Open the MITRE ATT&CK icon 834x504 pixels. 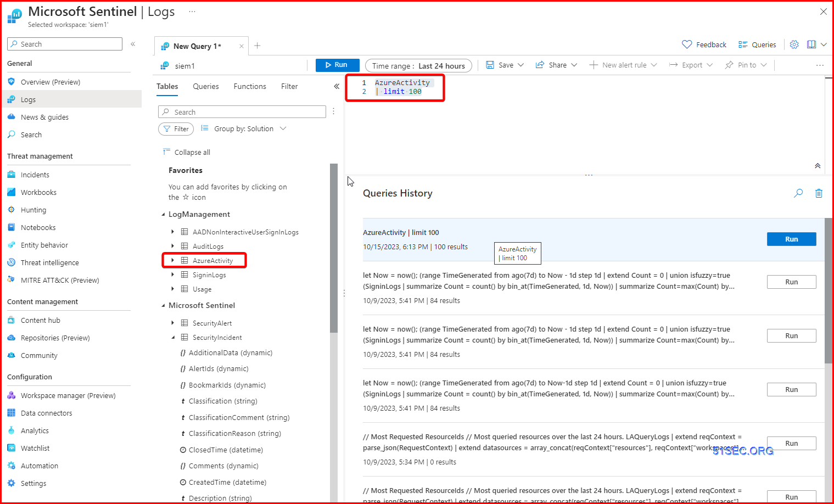pyautogui.click(x=11, y=280)
